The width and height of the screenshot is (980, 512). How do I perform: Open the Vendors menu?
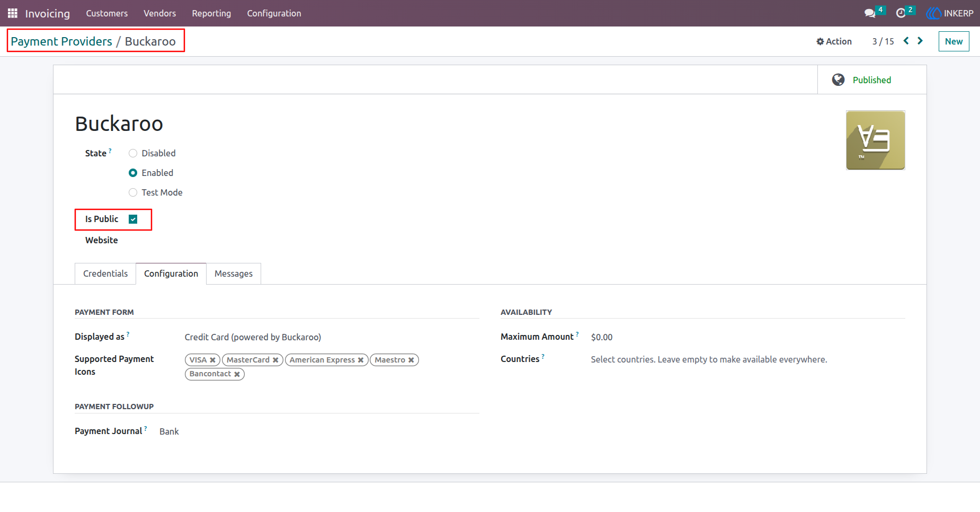click(159, 13)
